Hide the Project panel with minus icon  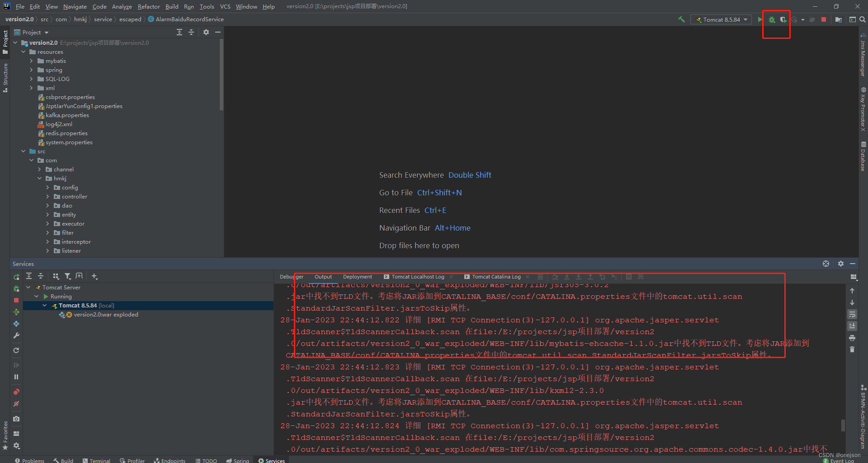coord(218,32)
